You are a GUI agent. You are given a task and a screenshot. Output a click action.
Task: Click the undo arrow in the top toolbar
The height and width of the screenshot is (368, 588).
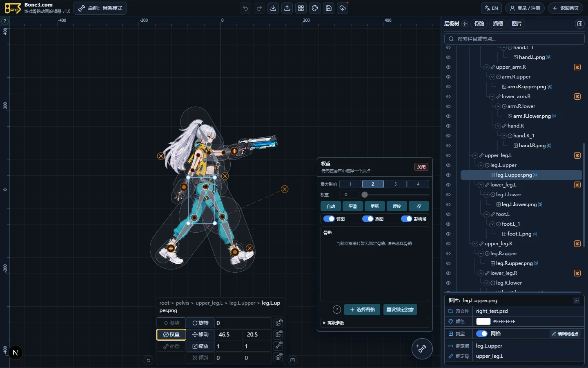coord(245,8)
